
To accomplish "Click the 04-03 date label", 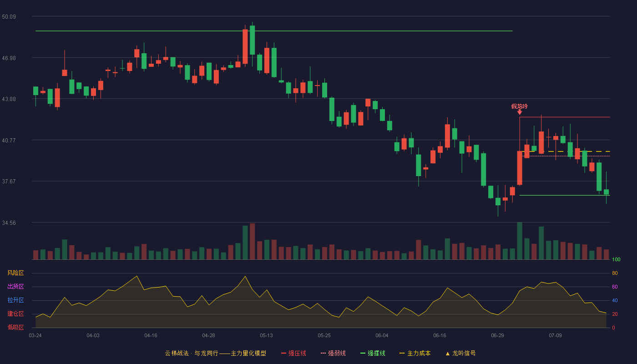I will coord(93,335).
